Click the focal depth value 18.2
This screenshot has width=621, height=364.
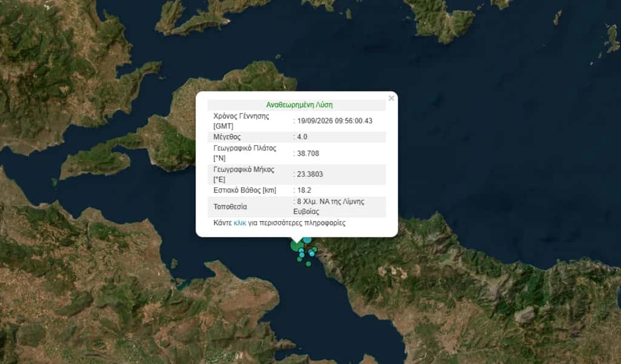(x=304, y=190)
